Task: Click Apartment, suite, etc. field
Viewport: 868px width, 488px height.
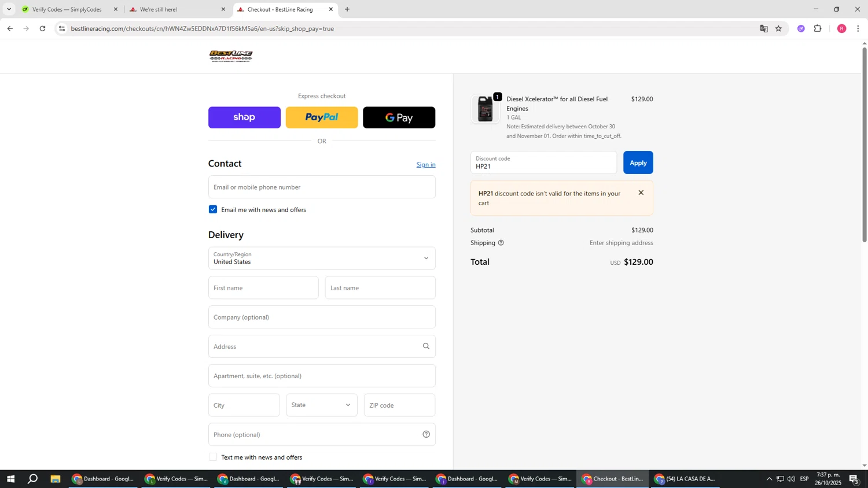Action: (x=322, y=376)
